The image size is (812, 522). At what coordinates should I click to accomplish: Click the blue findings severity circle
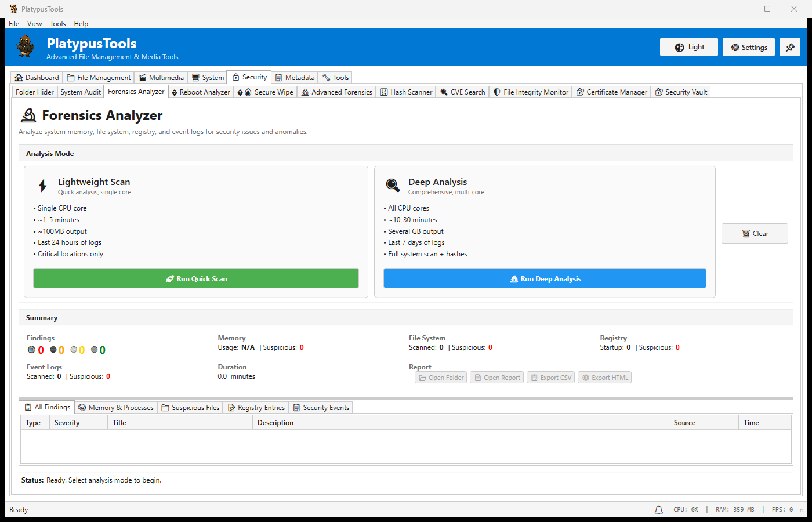(31, 350)
